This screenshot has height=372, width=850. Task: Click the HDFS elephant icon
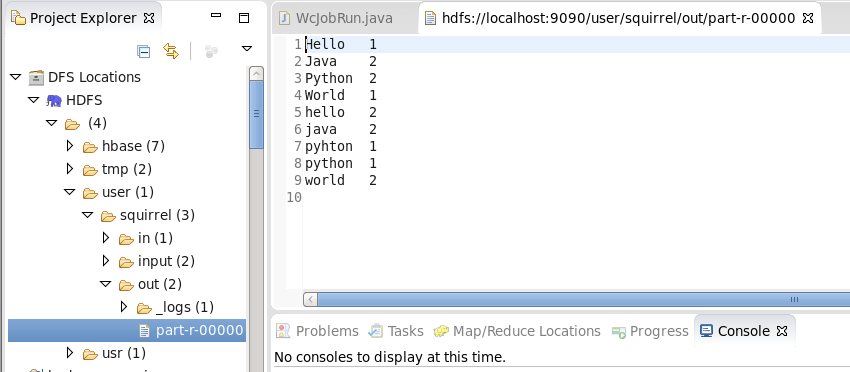click(x=54, y=100)
